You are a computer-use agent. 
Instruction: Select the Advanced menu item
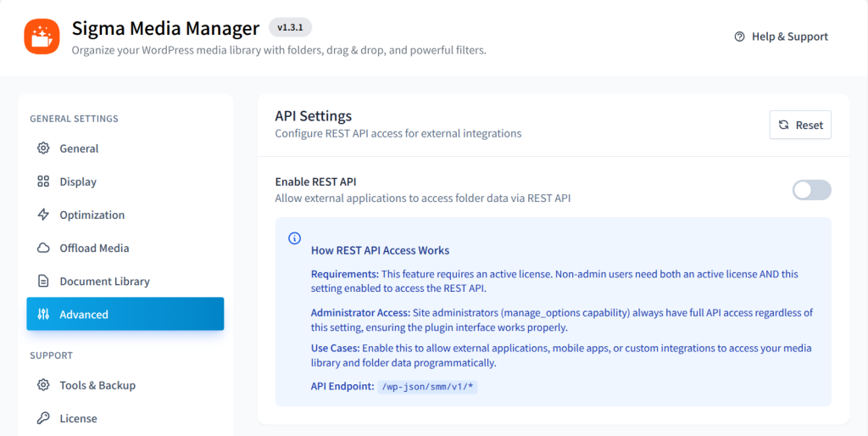(x=125, y=314)
